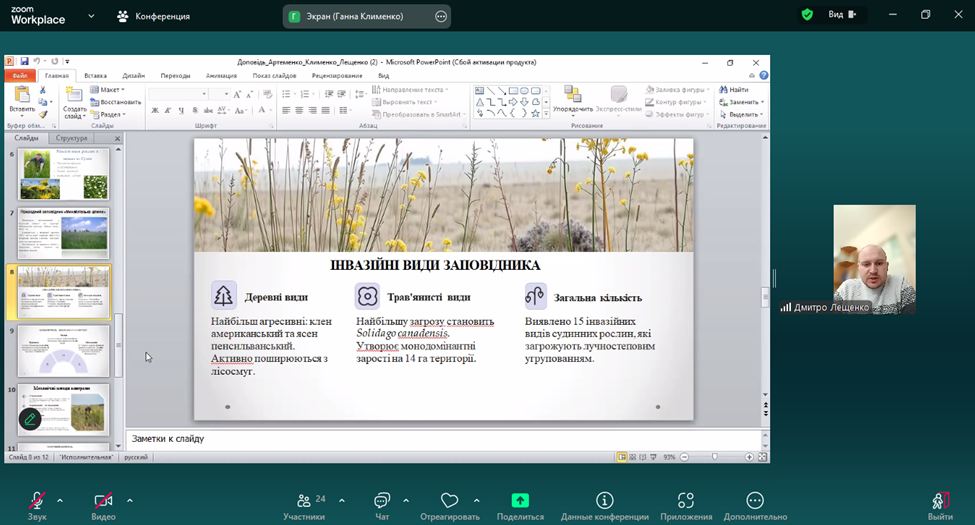Expand the font name combo box

pos(204,94)
